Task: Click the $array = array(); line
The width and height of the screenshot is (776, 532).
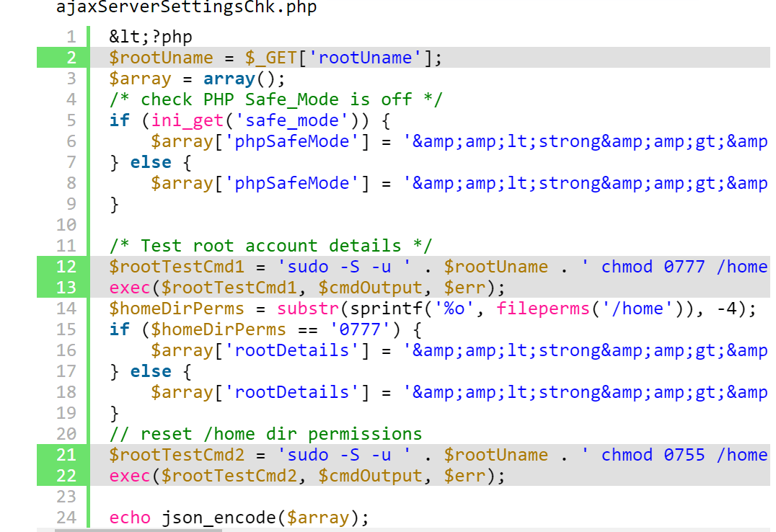Action: tap(197, 79)
